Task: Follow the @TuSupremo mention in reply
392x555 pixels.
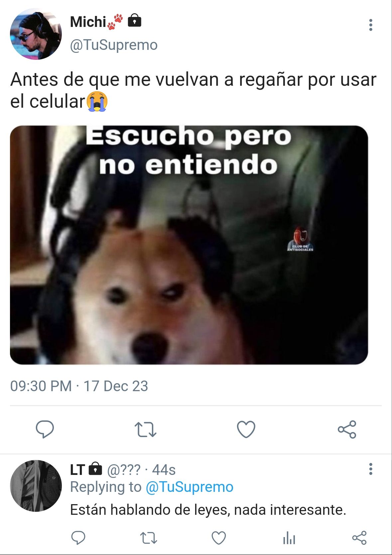Action: pos(190,487)
